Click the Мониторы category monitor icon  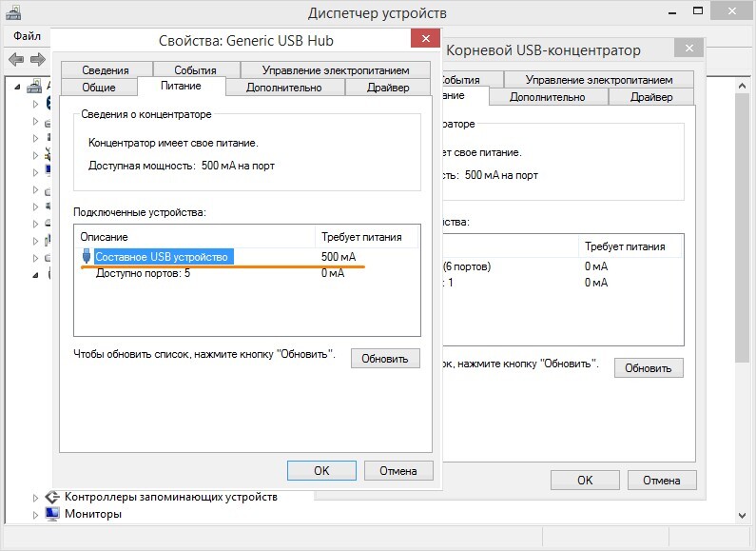tap(51, 514)
